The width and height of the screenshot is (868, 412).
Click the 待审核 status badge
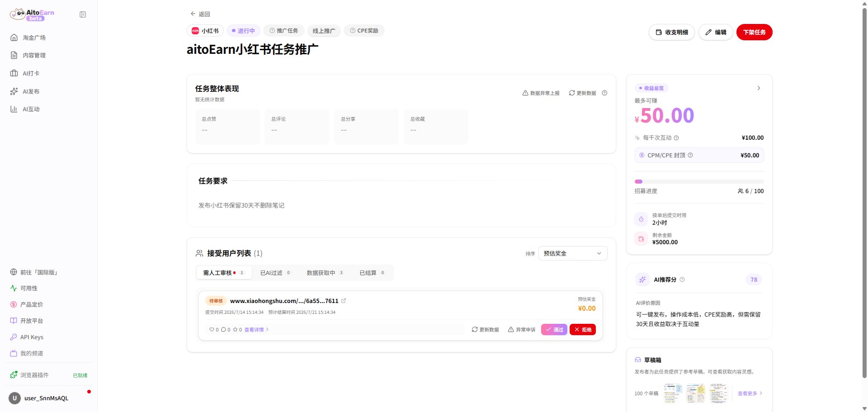point(216,301)
